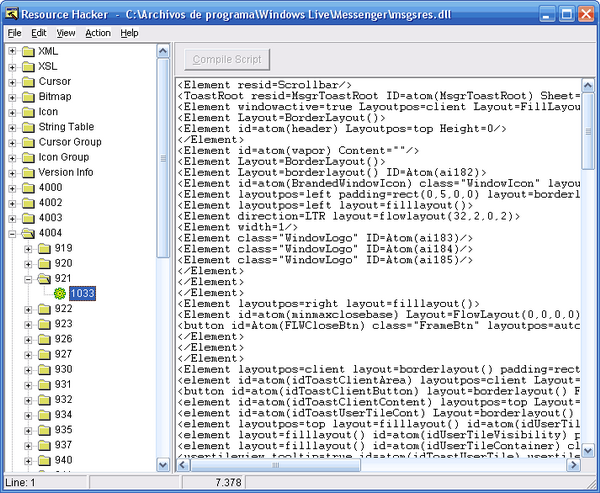Click the Bitmap folder icon

click(x=28, y=97)
